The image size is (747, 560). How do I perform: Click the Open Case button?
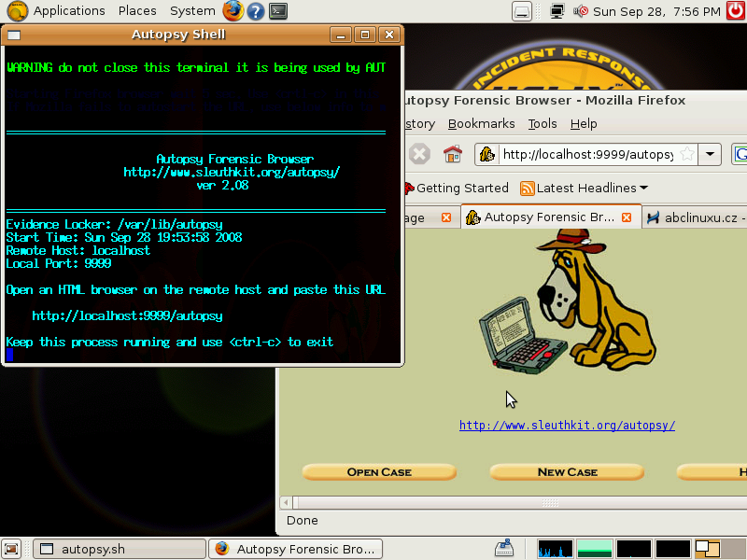(x=379, y=472)
